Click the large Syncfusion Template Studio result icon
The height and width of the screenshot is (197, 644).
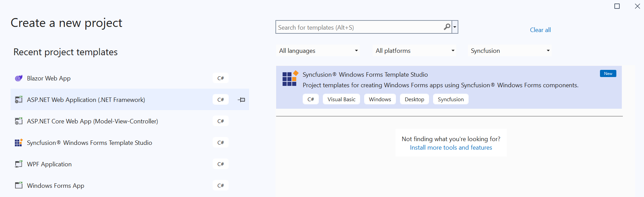290,78
